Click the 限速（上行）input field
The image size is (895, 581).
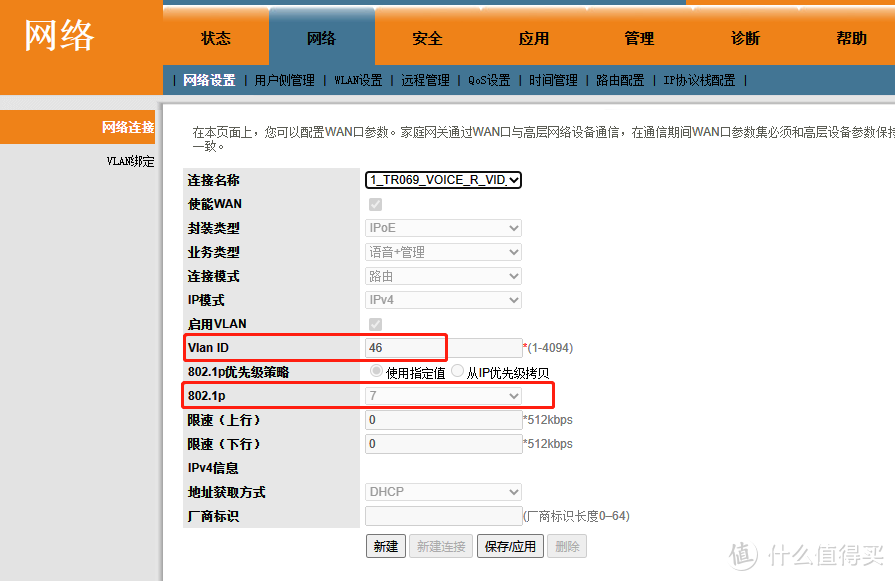(444, 420)
